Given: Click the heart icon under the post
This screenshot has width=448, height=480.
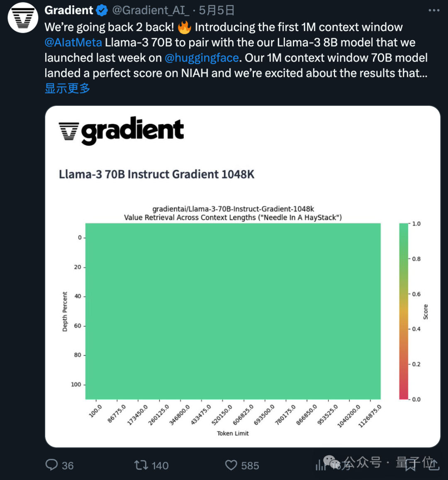Looking at the screenshot, I should tap(231, 465).
